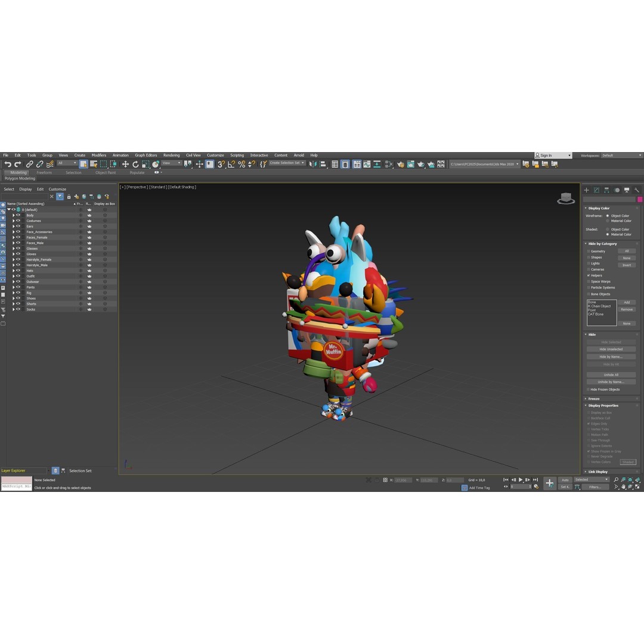Hide the Body layer via eye icon
The width and height of the screenshot is (644, 644).
point(18,215)
